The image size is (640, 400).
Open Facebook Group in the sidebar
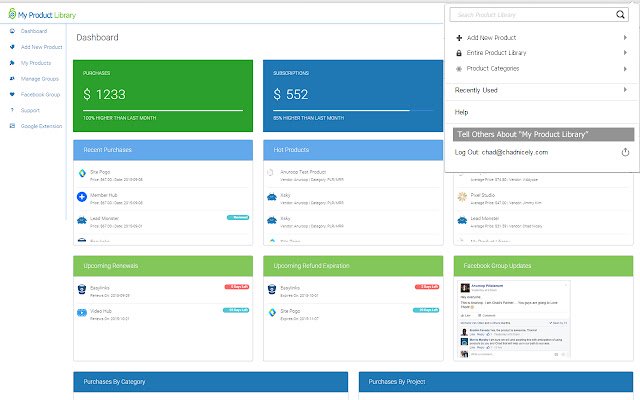(40, 94)
